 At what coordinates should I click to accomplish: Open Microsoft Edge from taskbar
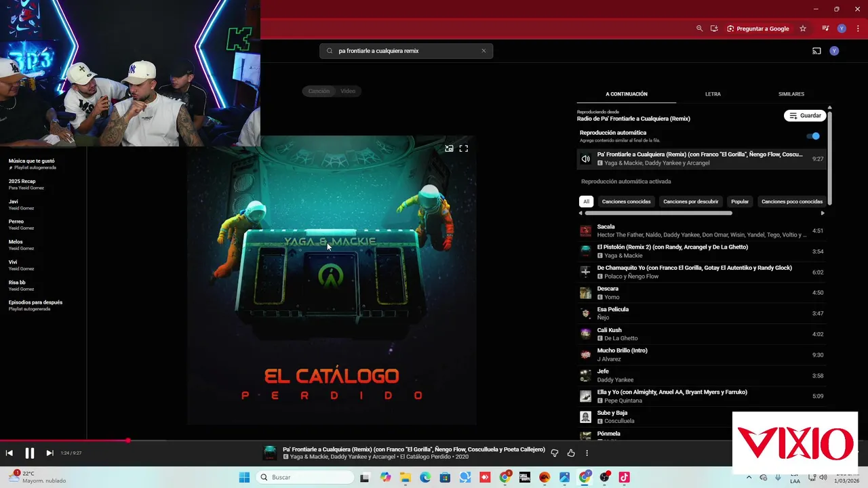[x=425, y=477]
